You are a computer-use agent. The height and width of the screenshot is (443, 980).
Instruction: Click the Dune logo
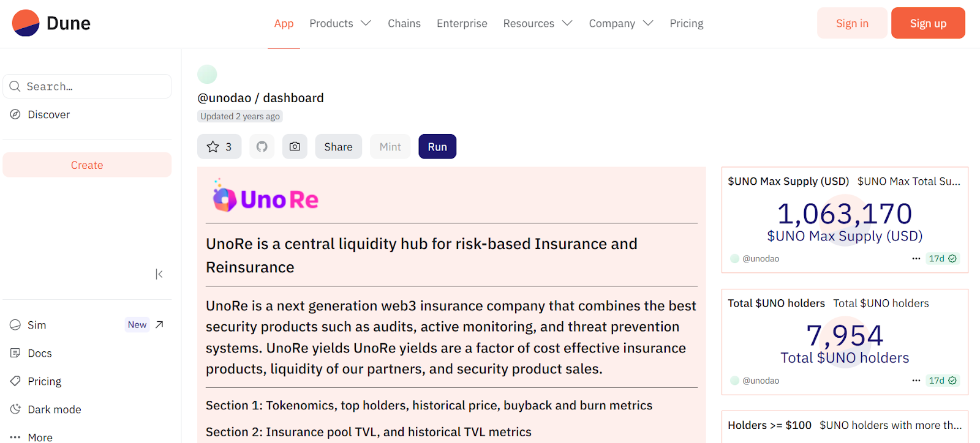pyautogui.click(x=51, y=23)
